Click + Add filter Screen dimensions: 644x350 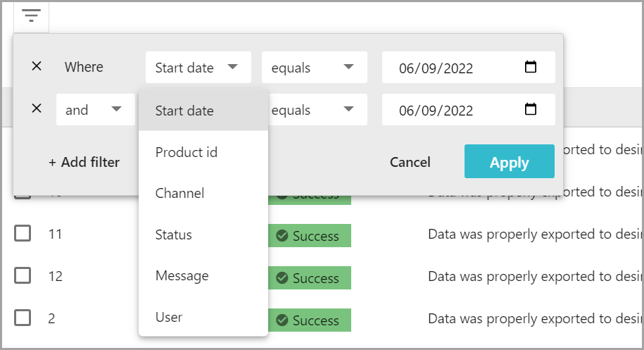click(x=84, y=162)
